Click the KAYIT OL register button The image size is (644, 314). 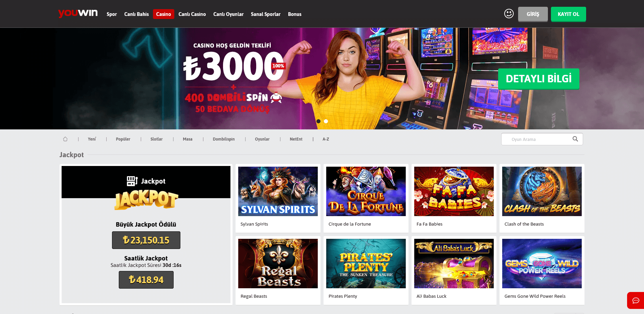coord(569,14)
